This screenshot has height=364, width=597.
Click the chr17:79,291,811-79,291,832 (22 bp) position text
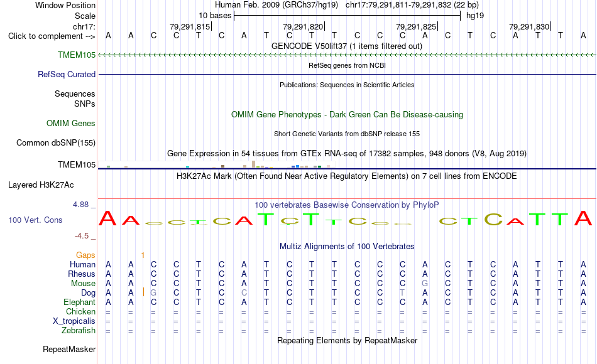(412, 5)
